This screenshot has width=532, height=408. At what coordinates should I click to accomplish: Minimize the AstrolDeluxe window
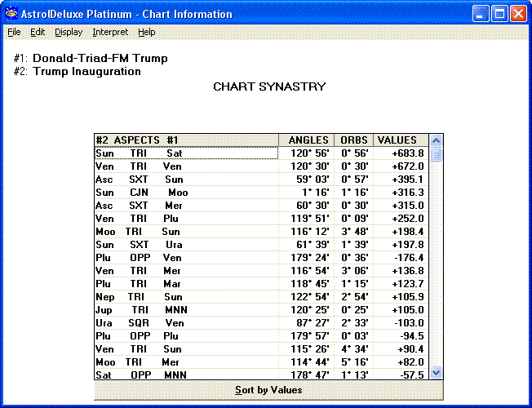pos(481,14)
